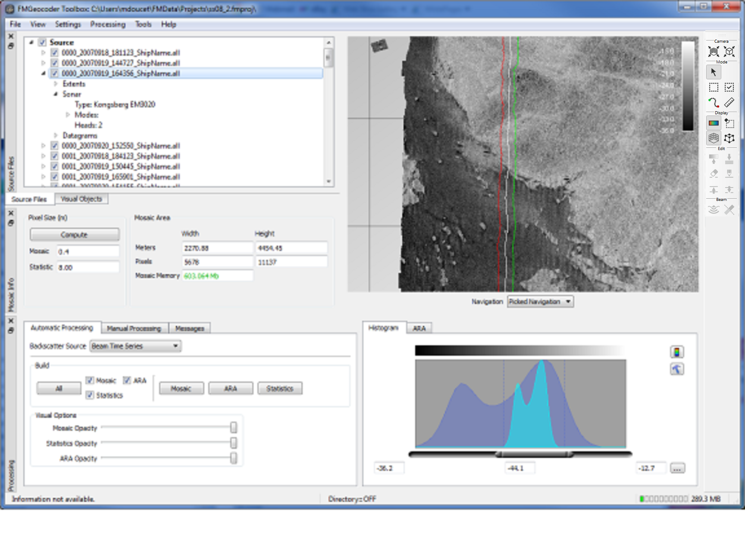Click the camera fit-to-grid icon
Screen dimensions: 745x560
[x=714, y=52]
